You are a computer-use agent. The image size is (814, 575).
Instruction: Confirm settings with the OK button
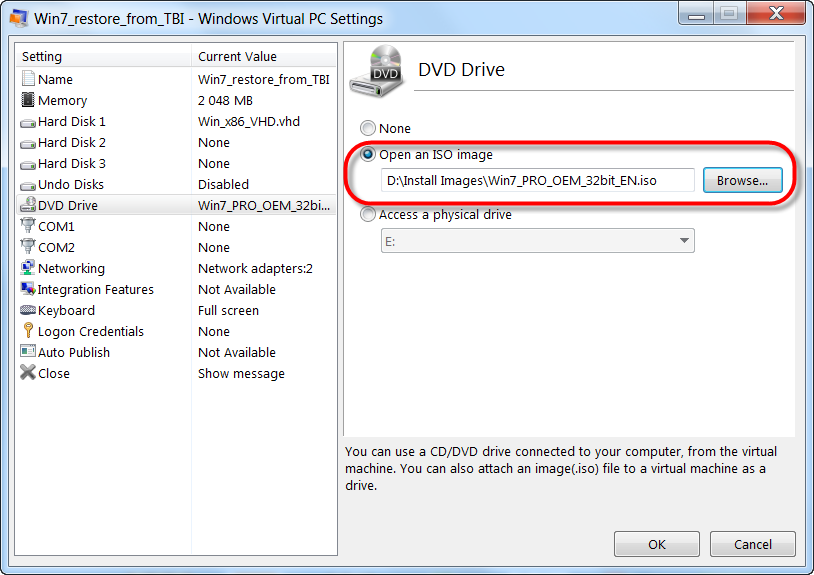[657, 544]
